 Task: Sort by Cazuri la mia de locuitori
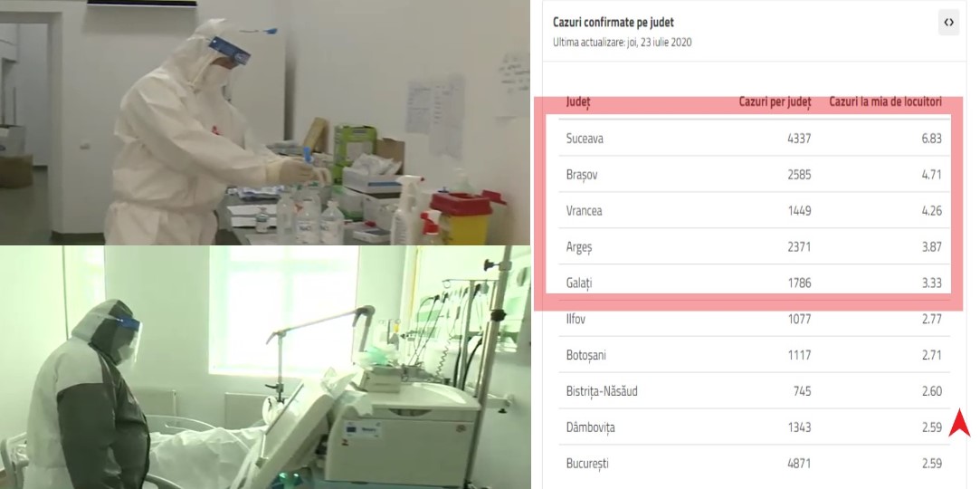[x=885, y=102]
